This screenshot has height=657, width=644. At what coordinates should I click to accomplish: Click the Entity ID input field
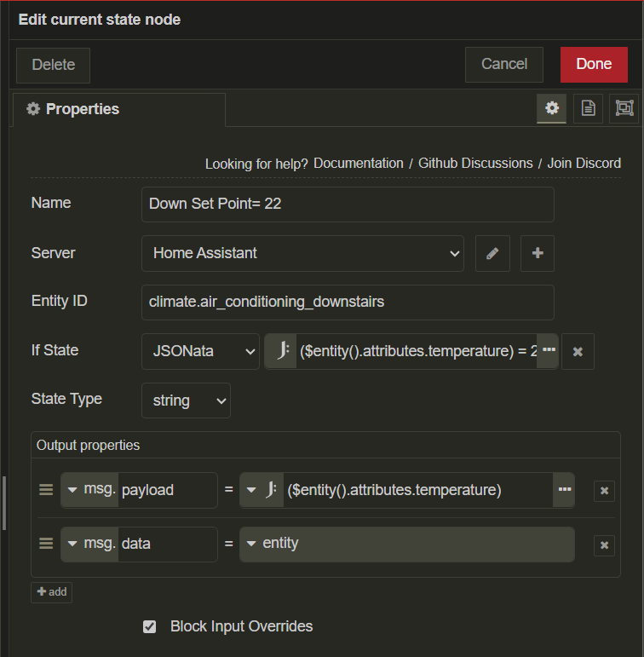pyautogui.click(x=348, y=302)
